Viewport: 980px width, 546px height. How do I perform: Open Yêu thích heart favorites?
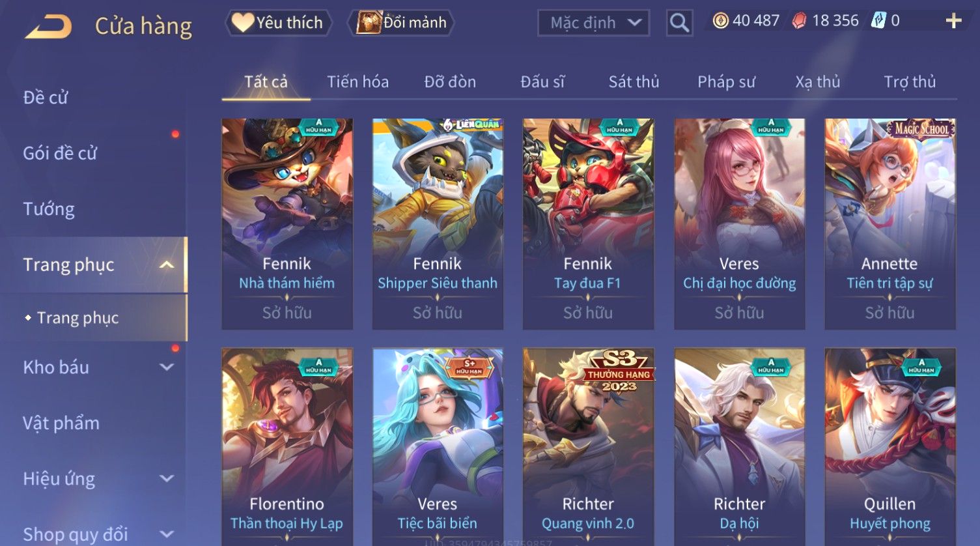tap(278, 23)
